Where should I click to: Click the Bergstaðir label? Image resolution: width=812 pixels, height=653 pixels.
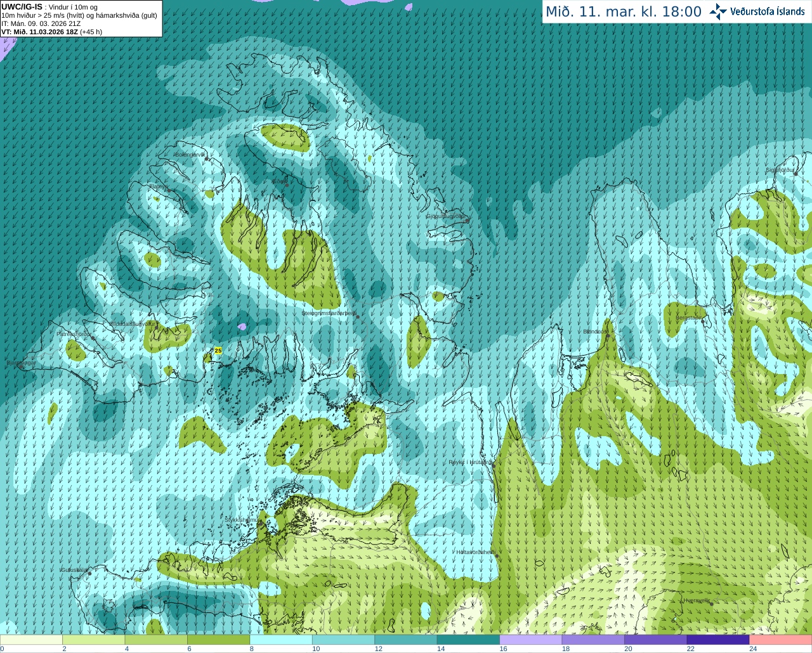click(690, 318)
